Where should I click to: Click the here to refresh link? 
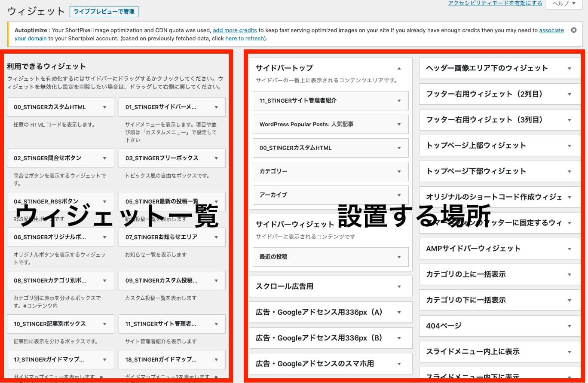(244, 38)
